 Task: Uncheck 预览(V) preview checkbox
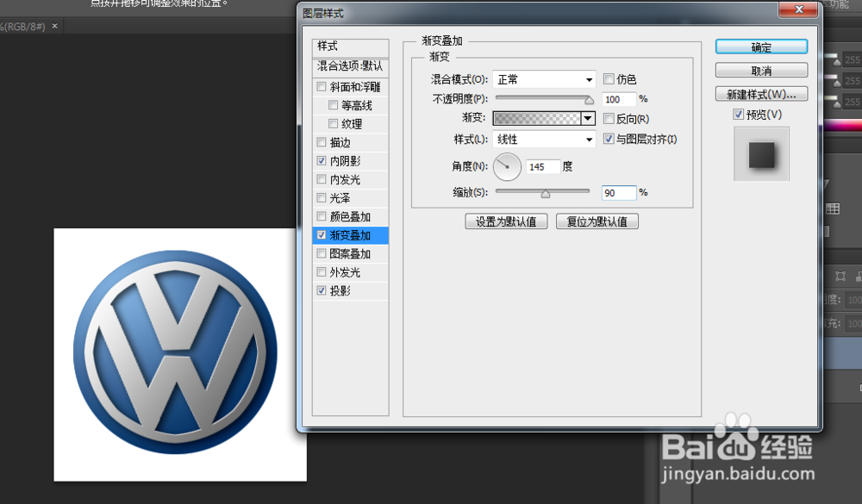[739, 115]
